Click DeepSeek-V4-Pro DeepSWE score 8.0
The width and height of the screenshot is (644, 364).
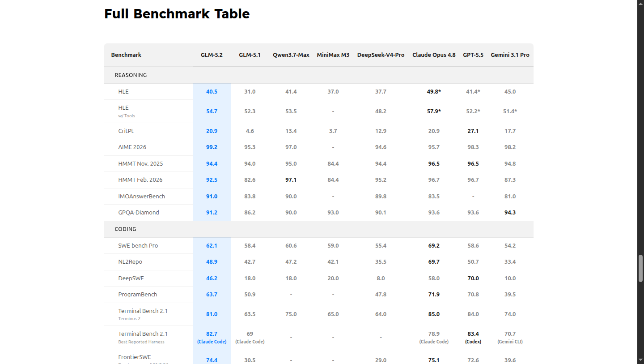tap(381, 278)
